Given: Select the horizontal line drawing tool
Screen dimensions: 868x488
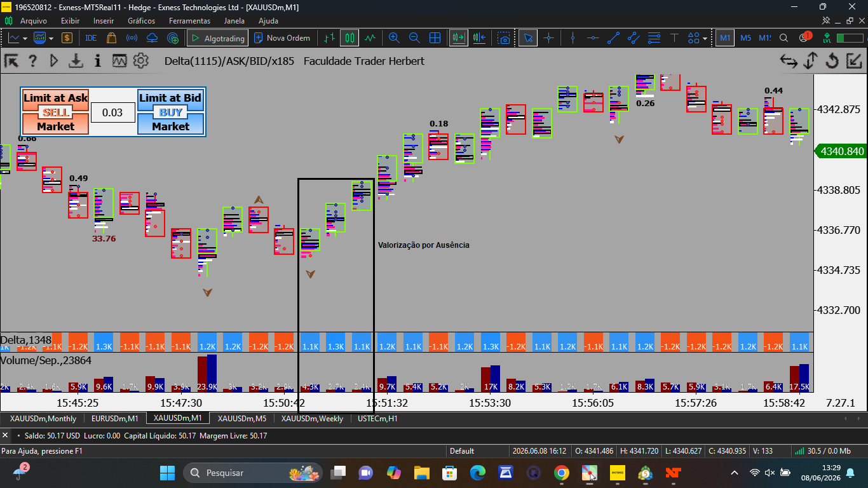Looking at the screenshot, I should pos(593,38).
